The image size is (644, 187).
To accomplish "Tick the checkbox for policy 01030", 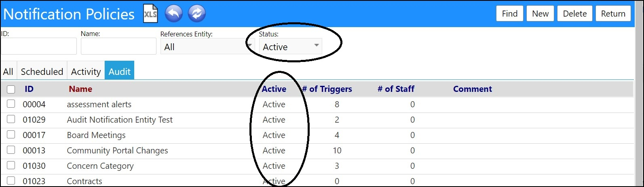I will pos(11,166).
